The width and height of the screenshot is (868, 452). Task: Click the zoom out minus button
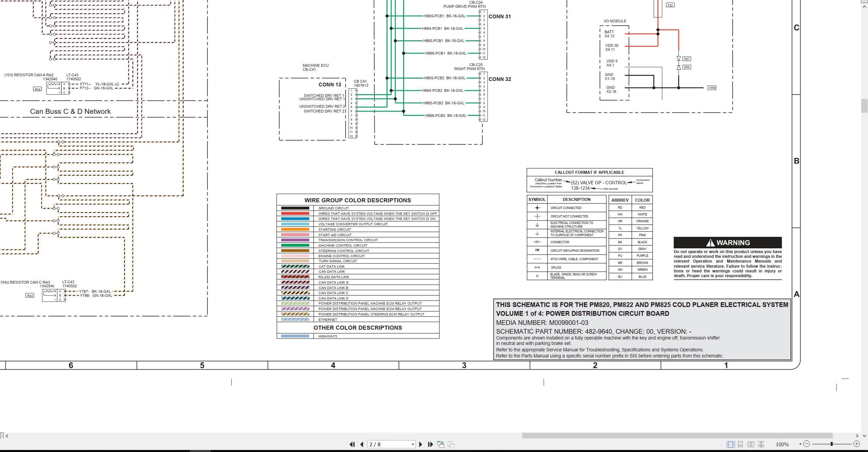coord(807,444)
